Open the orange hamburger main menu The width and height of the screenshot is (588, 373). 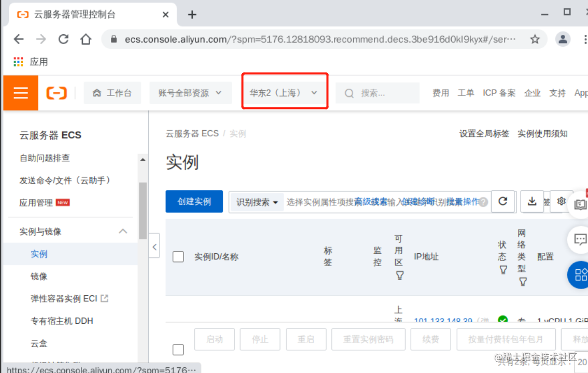pos(21,93)
